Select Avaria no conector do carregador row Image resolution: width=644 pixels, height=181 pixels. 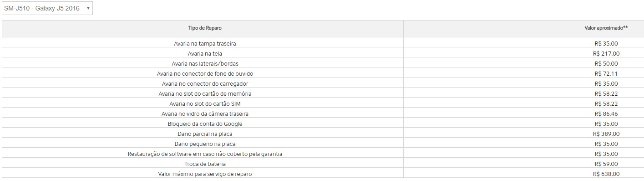(323, 83)
